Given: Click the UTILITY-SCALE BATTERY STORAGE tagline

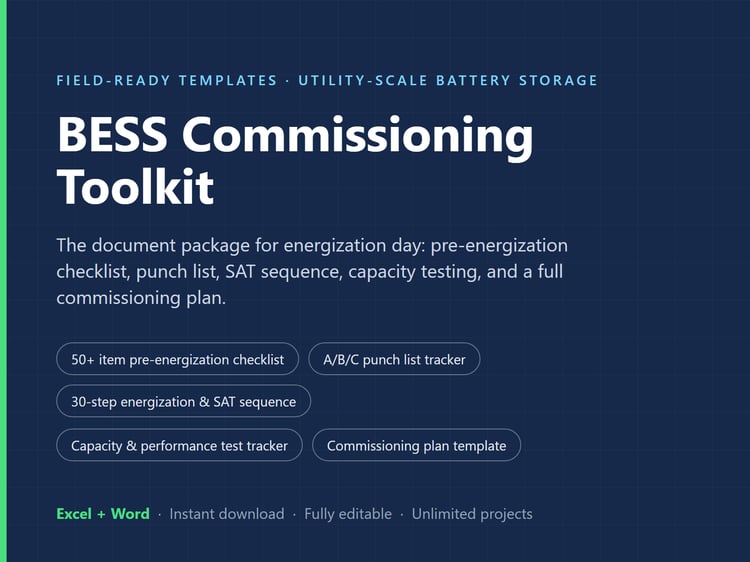Looking at the screenshot, I should click(x=448, y=80).
